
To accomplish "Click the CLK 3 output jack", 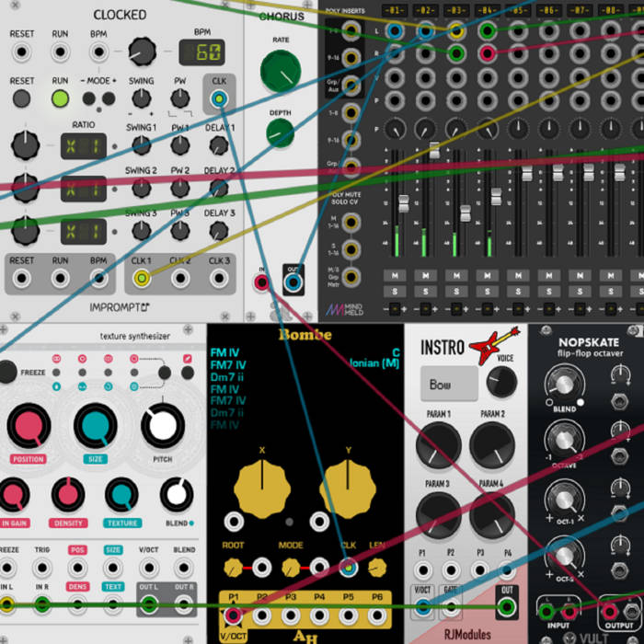I will [x=219, y=277].
